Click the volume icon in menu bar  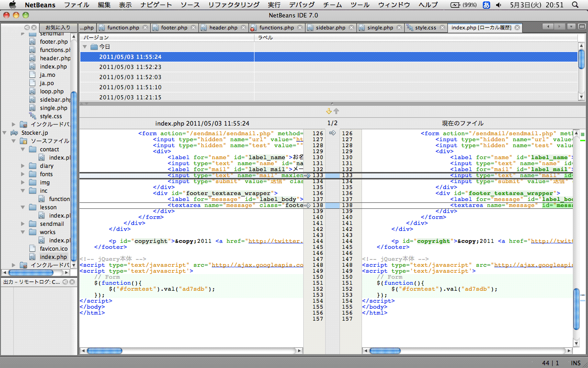[x=500, y=5]
